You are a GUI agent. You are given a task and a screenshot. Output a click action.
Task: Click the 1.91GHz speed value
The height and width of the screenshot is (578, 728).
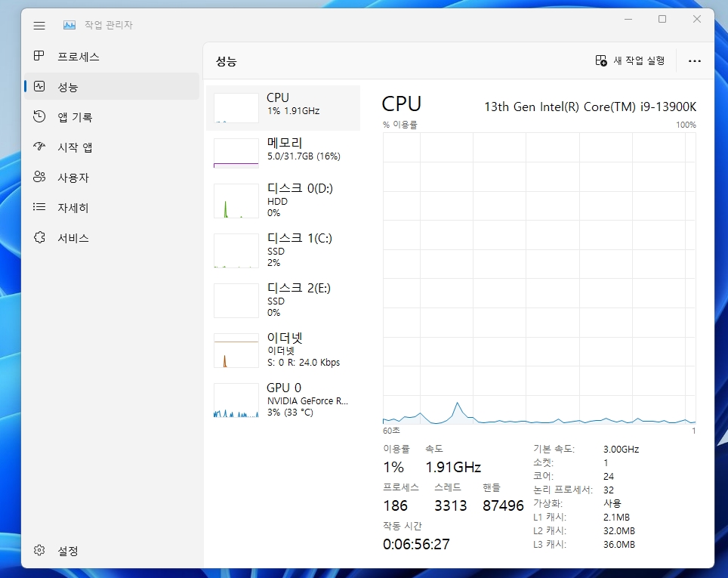point(453,467)
